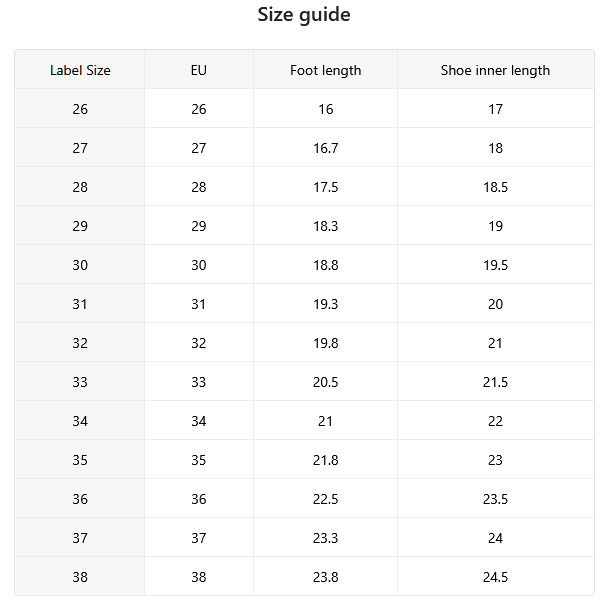Image resolution: width=611 pixels, height=610 pixels.
Task: Select foot length value 20.5
Action: pos(326,382)
